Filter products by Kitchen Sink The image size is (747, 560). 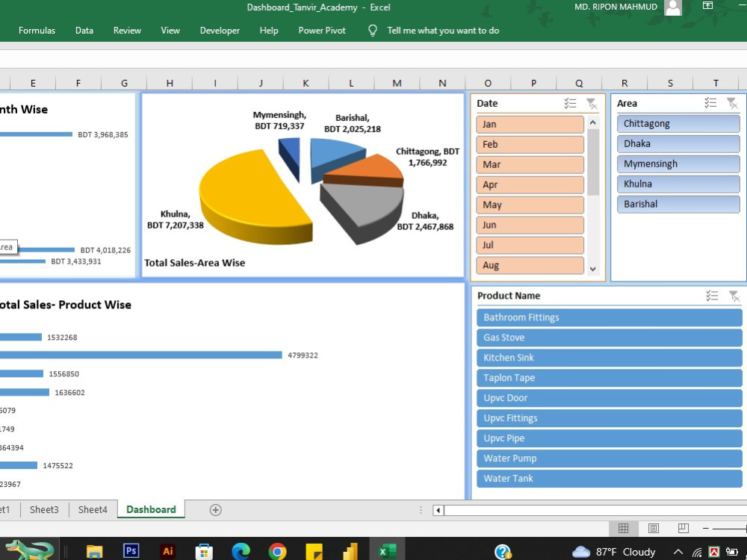point(610,358)
